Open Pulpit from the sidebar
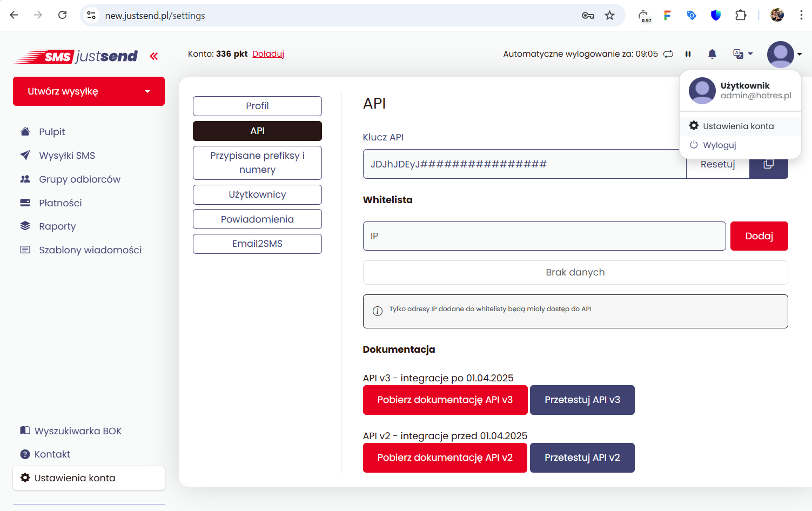 [52, 132]
